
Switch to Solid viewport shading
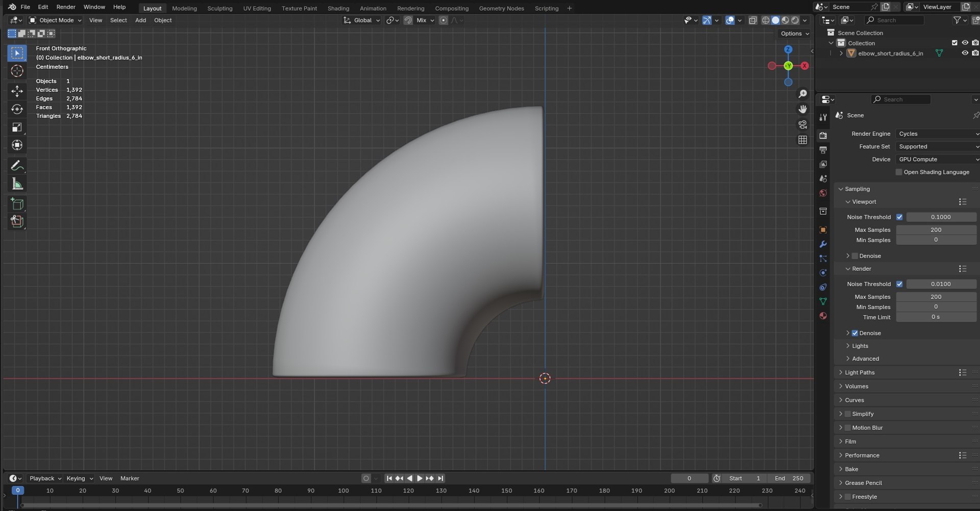tap(775, 20)
